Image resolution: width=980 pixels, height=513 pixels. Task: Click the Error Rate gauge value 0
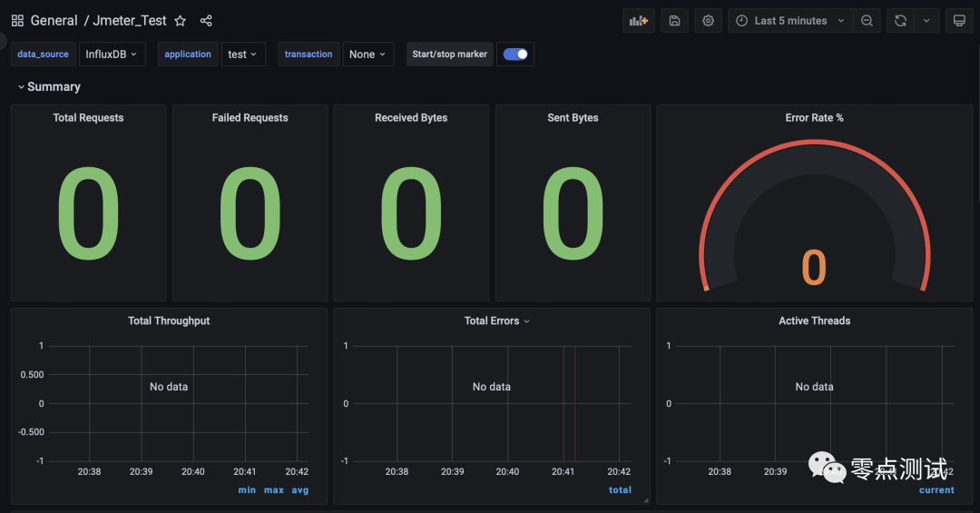(814, 268)
